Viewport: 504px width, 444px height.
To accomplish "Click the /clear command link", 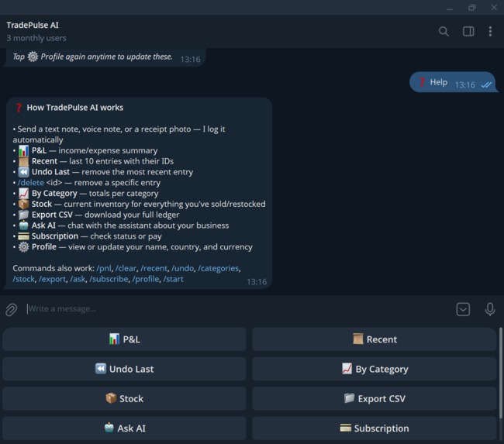I will 126,268.
